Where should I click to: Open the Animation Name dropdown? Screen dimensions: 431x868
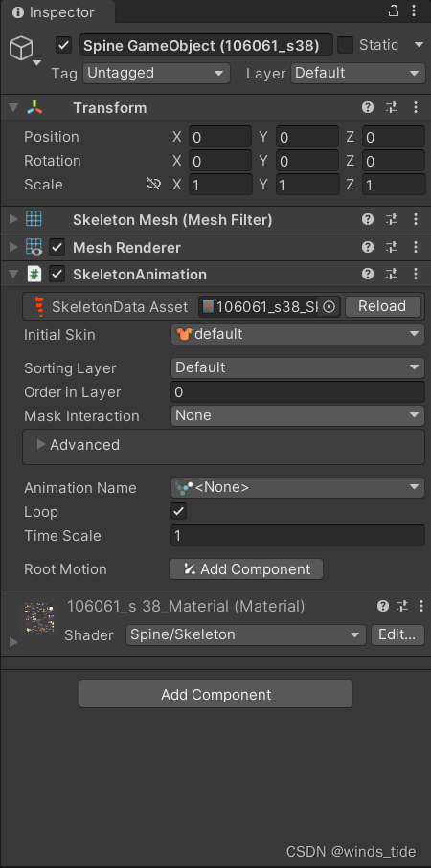point(298,488)
